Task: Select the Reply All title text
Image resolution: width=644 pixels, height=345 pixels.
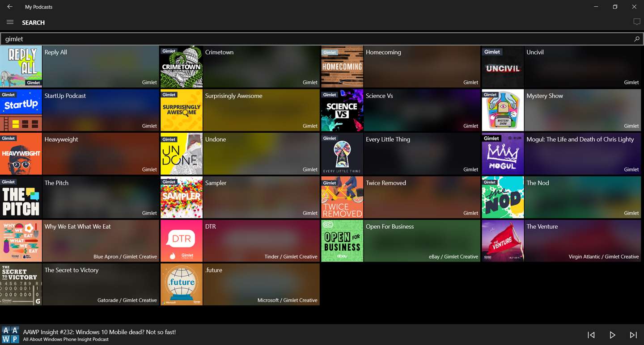Action: pyautogui.click(x=55, y=52)
